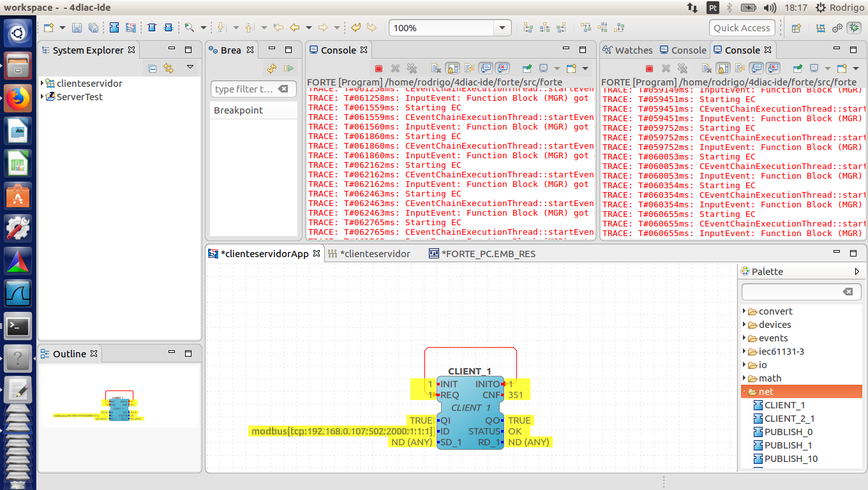Open the clock 18:17 indicator
This screenshot has width=868, height=490.
coord(795,8)
